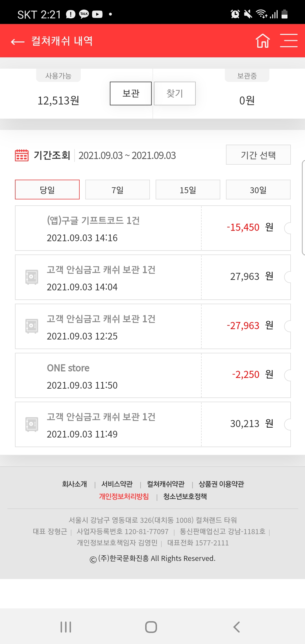Go to home via house icon
This screenshot has height=644, width=305.
[x=263, y=41]
